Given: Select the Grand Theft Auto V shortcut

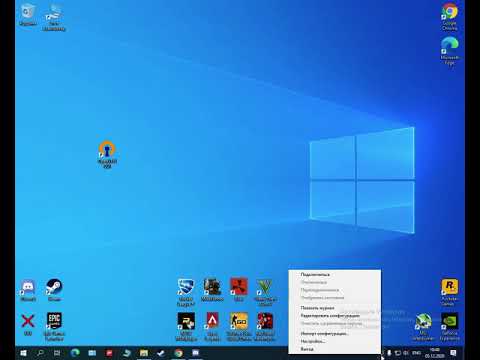Looking at the screenshot, I should coord(265,292).
